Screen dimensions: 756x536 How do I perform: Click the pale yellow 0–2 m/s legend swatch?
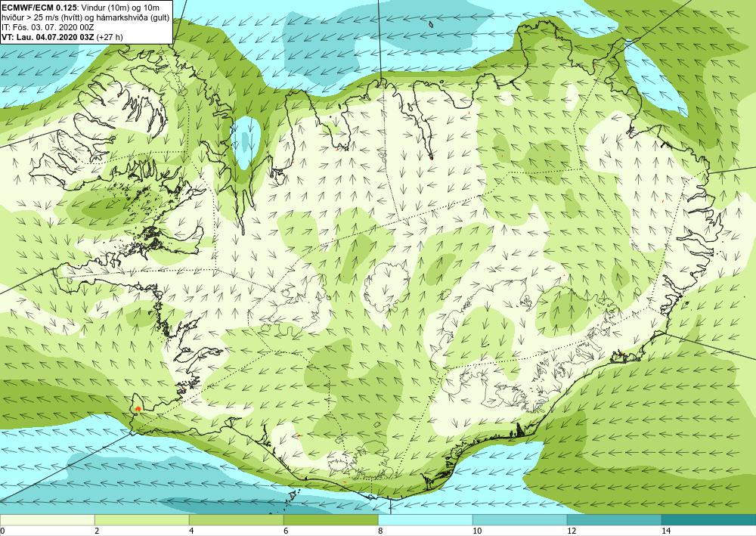click(47, 520)
